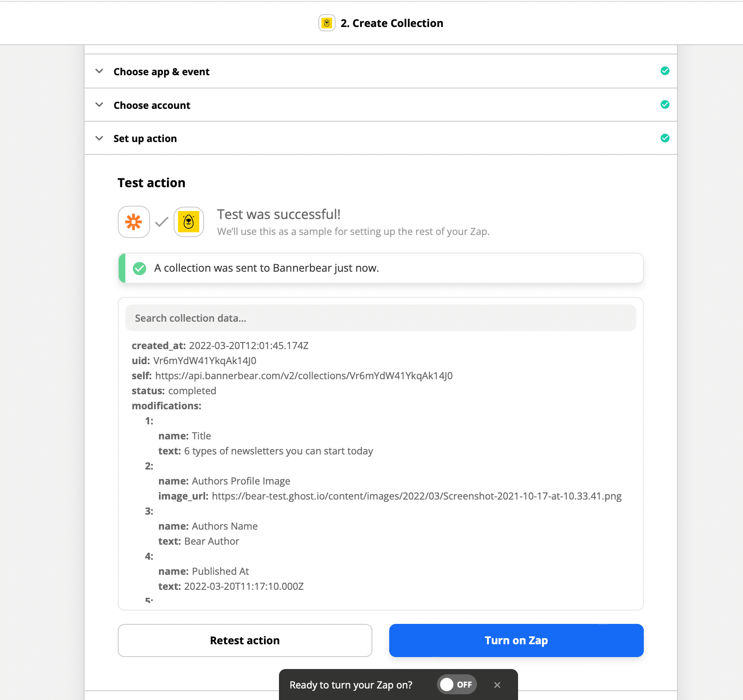Image resolution: width=743 pixels, height=700 pixels.
Task: Click the gray checkmark between the app icons
Action: coord(162,222)
